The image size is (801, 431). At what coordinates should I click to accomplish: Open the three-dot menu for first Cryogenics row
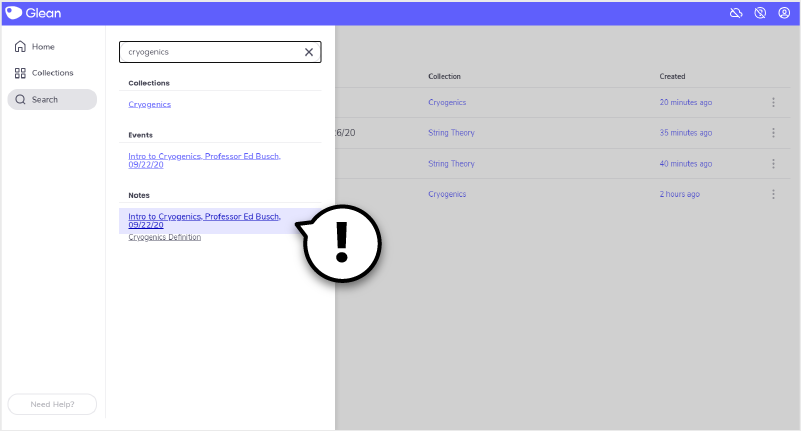click(x=773, y=102)
